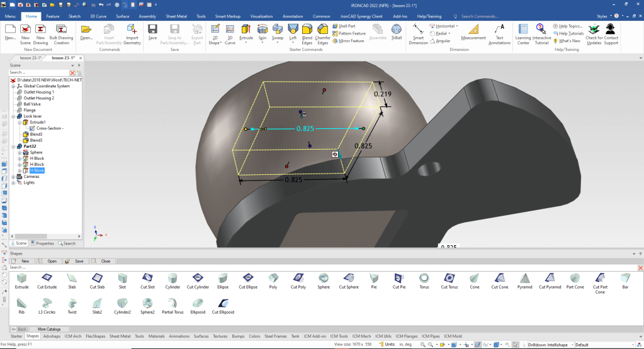
Task: Choose the Loft starter command
Action: point(293,33)
